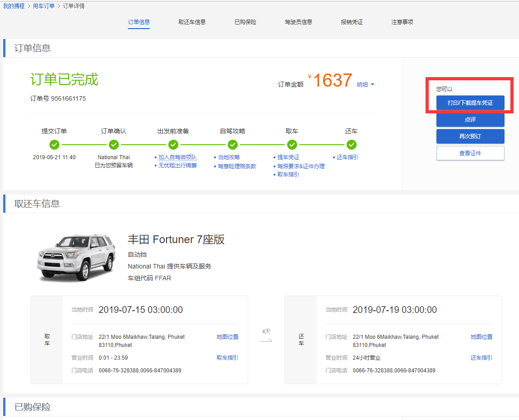Click the 自驾攻略 step checkmark icon
The width and height of the screenshot is (519, 420).
pos(233,145)
